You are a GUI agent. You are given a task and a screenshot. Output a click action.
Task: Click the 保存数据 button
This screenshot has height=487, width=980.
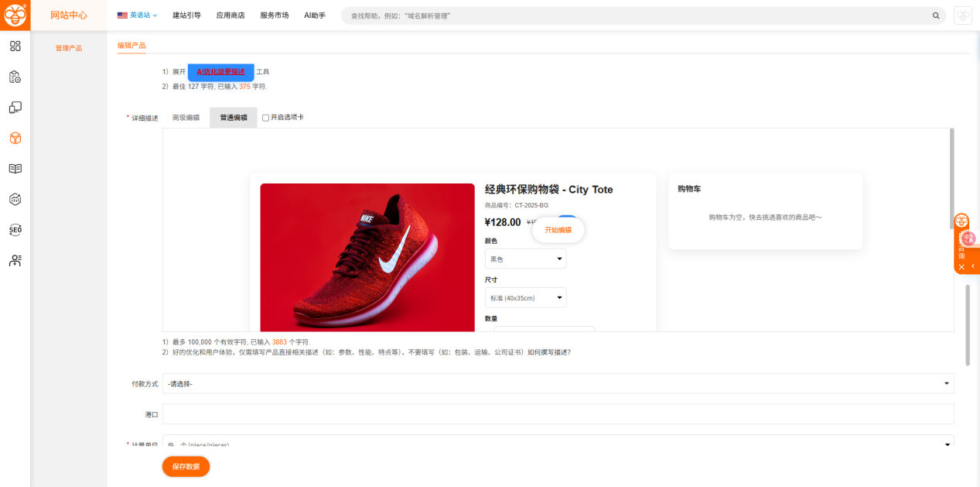click(186, 467)
